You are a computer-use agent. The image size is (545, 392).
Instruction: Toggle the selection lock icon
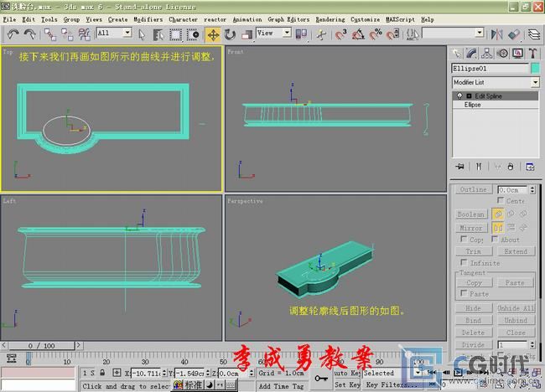point(102,373)
